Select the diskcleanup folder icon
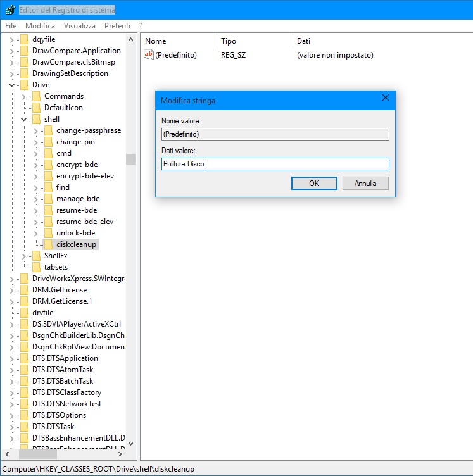 click(x=48, y=244)
